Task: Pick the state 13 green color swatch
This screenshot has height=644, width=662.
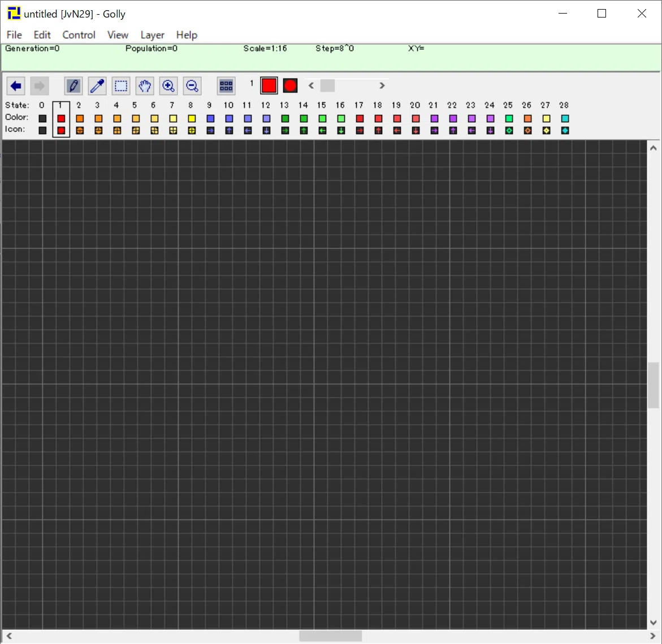Action: pyautogui.click(x=285, y=119)
